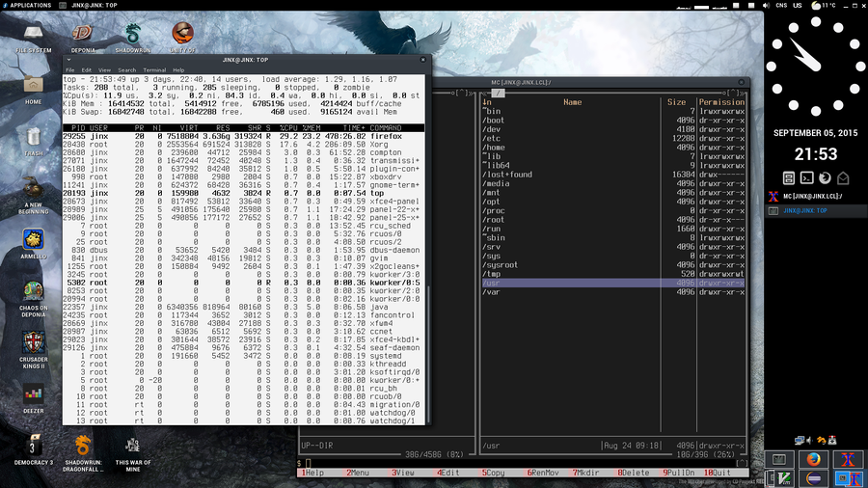
Task: Launch This War of Mine shortcut
Action: [133, 454]
